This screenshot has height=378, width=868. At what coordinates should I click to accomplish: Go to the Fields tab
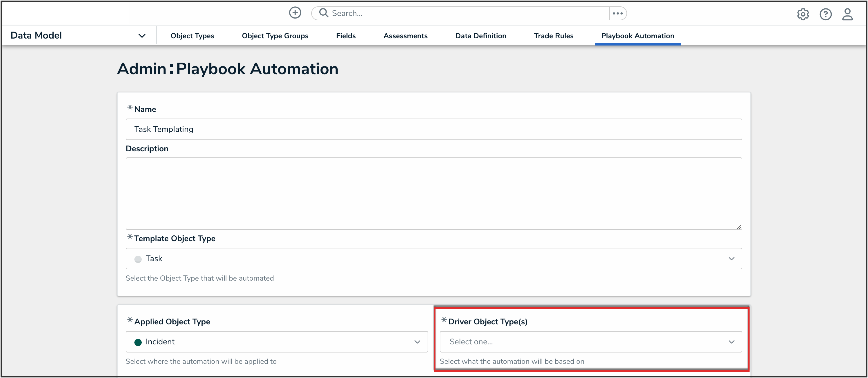point(345,36)
